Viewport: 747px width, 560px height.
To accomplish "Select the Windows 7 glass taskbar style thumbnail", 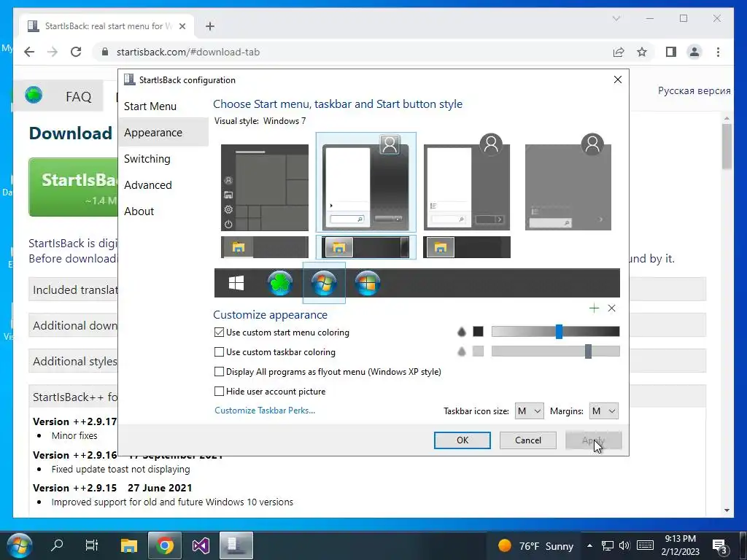I will tap(366, 247).
